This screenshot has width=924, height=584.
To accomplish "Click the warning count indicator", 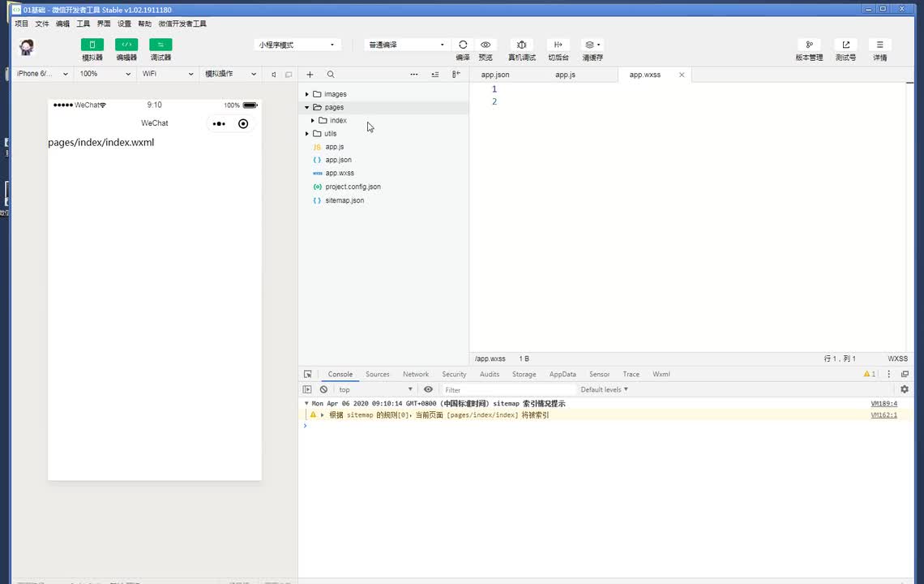I will [x=869, y=374].
